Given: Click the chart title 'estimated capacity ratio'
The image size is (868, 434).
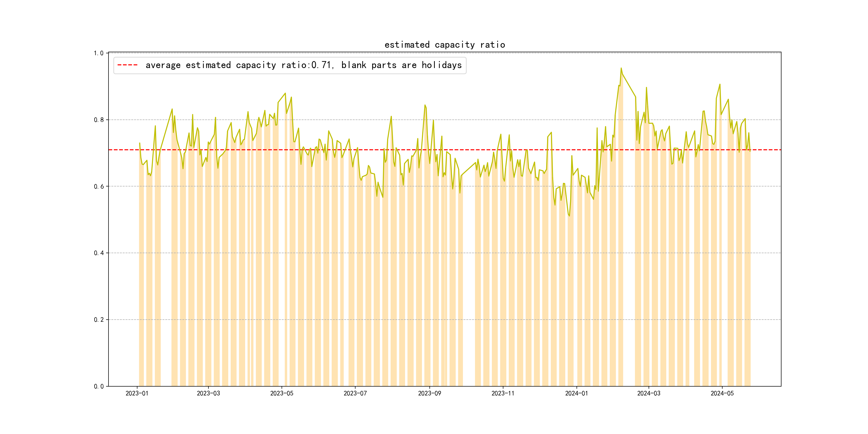Looking at the screenshot, I should point(444,45).
